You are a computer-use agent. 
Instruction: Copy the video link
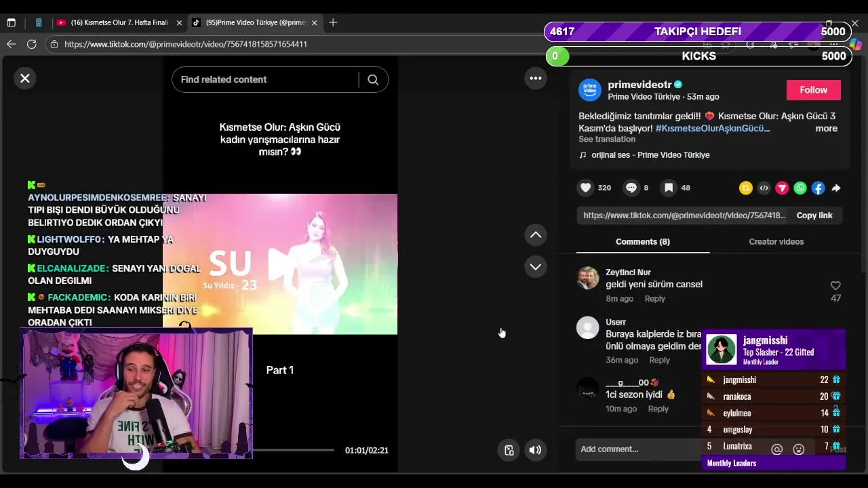point(814,215)
